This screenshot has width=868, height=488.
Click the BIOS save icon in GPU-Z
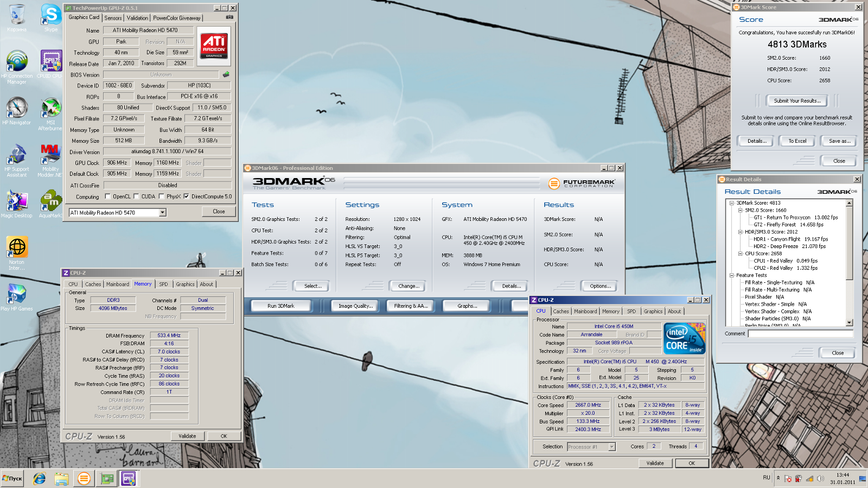226,74
